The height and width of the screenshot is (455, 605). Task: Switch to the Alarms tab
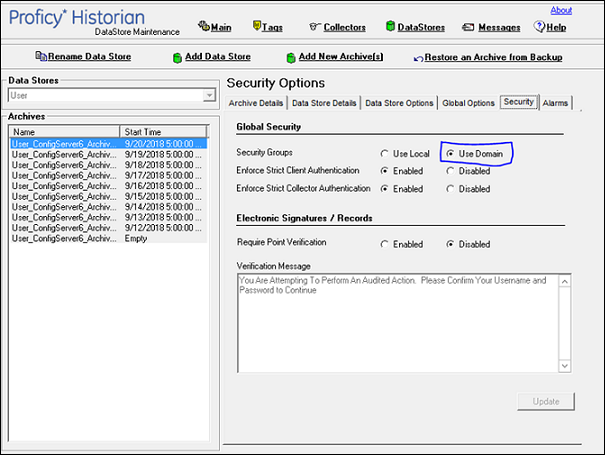(x=555, y=103)
